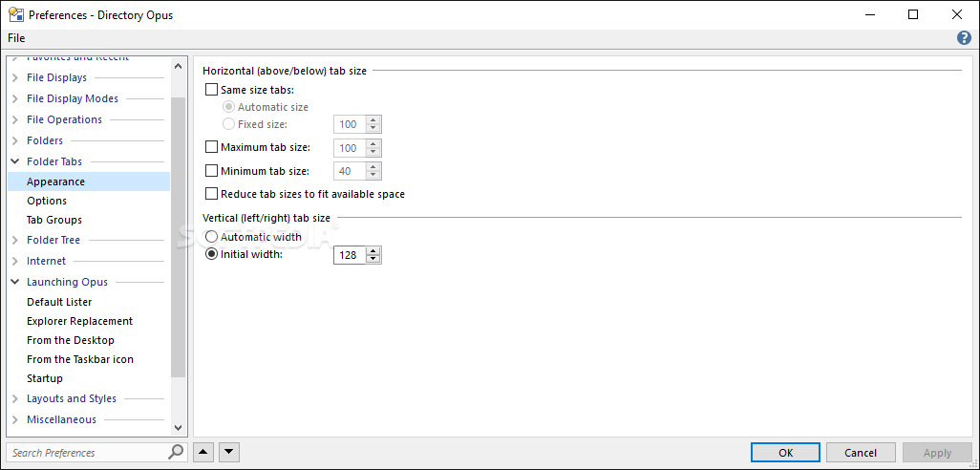Expand File Display Modes category
The height and width of the screenshot is (470, 980).
pos(15,98)
